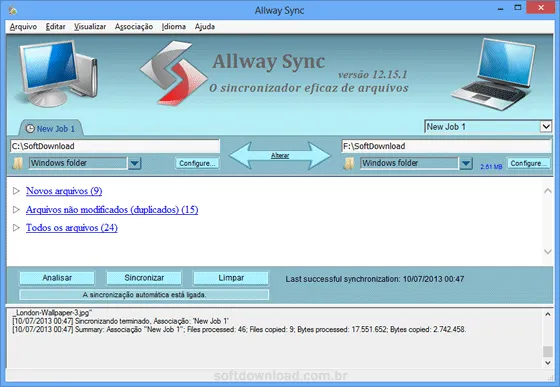Screen dimensions: 560x387
Task: Click file list scrollbar down arrow
Action: point(548,252)
